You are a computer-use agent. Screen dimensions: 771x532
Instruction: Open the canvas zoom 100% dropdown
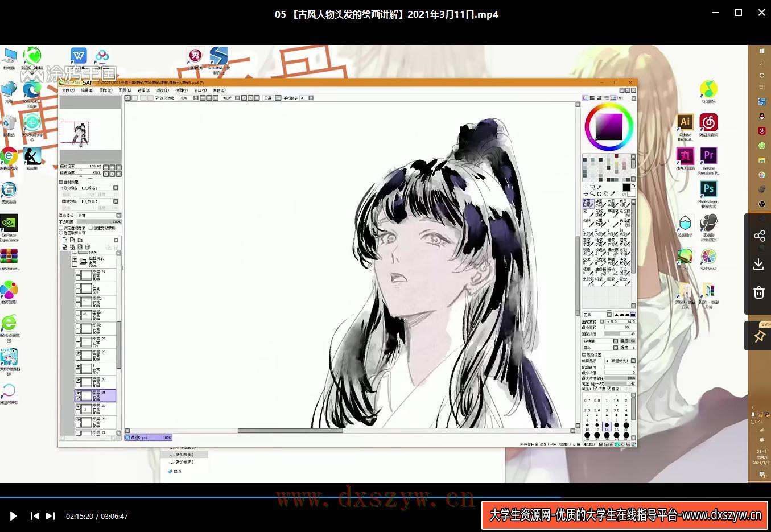(196, 98)
